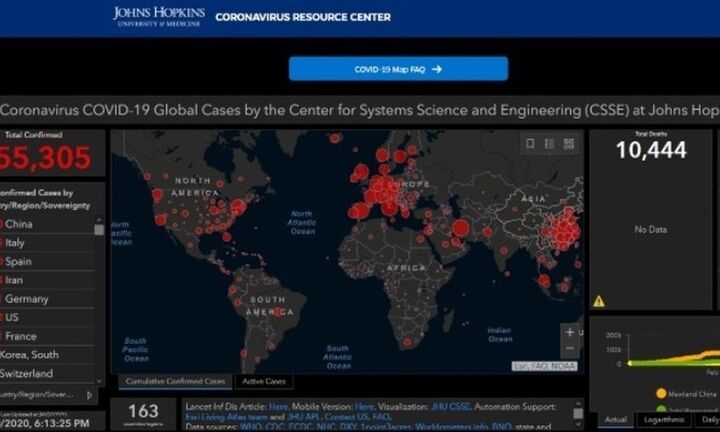Click the arrow in COVID-19 Map FAQ button
The height and width of the screenshot is (432, 720).
coord(437,69)
